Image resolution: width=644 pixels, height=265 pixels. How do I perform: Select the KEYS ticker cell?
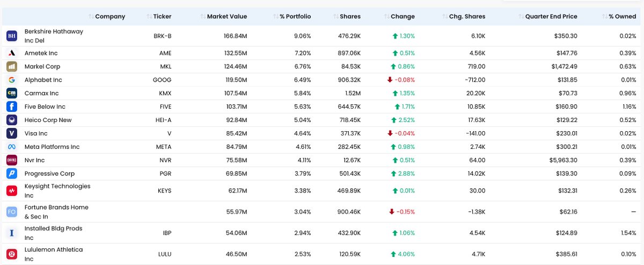click(x=165, y=191)
